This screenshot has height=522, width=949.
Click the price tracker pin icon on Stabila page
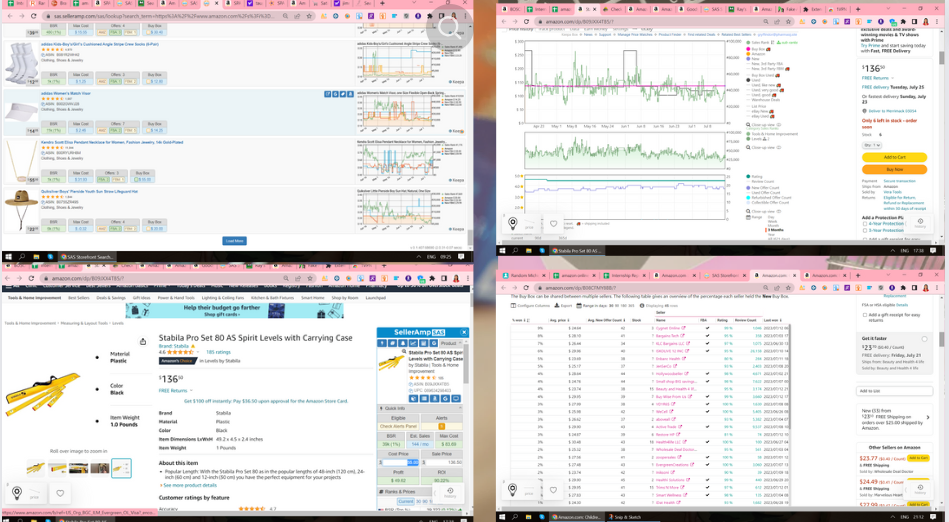tap(17, 492)
